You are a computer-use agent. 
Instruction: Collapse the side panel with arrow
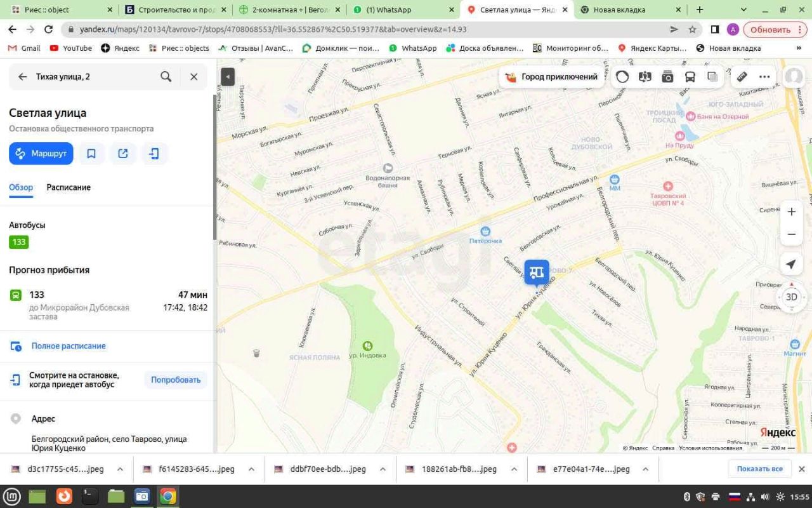[x=228, y=77]
